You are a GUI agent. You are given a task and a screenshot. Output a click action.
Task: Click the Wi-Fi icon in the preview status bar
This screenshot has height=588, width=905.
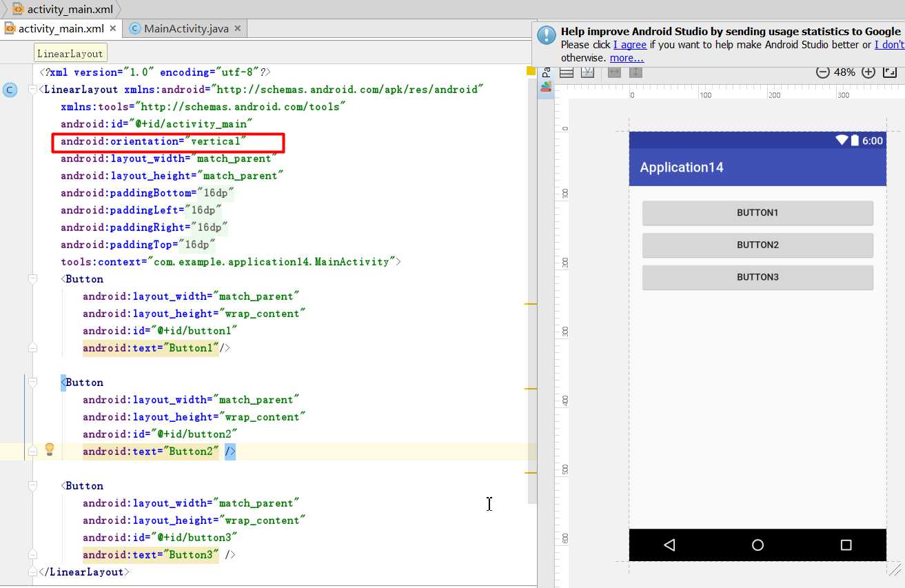coord(842,141)
